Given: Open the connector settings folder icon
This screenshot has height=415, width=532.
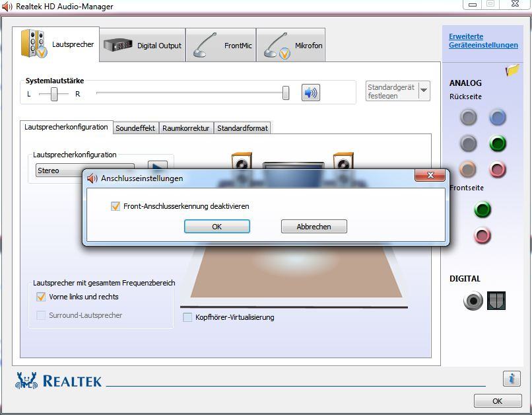Looking at the screenshot, I should click(x=512, y=70).
